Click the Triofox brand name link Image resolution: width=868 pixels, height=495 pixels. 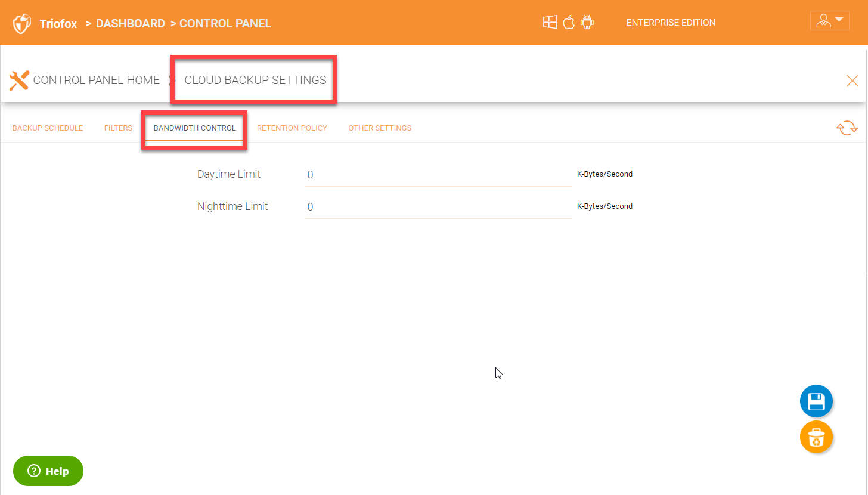click(x=58, y=24)
